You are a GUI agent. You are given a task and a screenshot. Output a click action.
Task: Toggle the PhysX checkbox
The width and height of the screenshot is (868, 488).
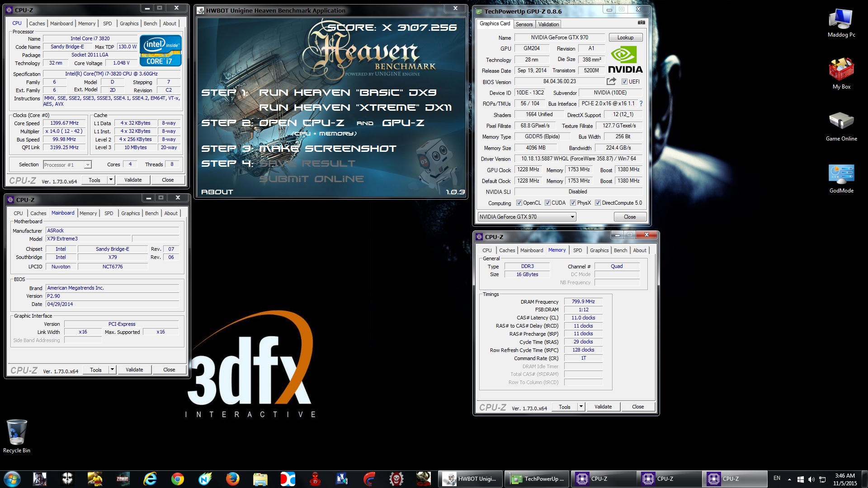pyautogui.click(x=573, y=203)
